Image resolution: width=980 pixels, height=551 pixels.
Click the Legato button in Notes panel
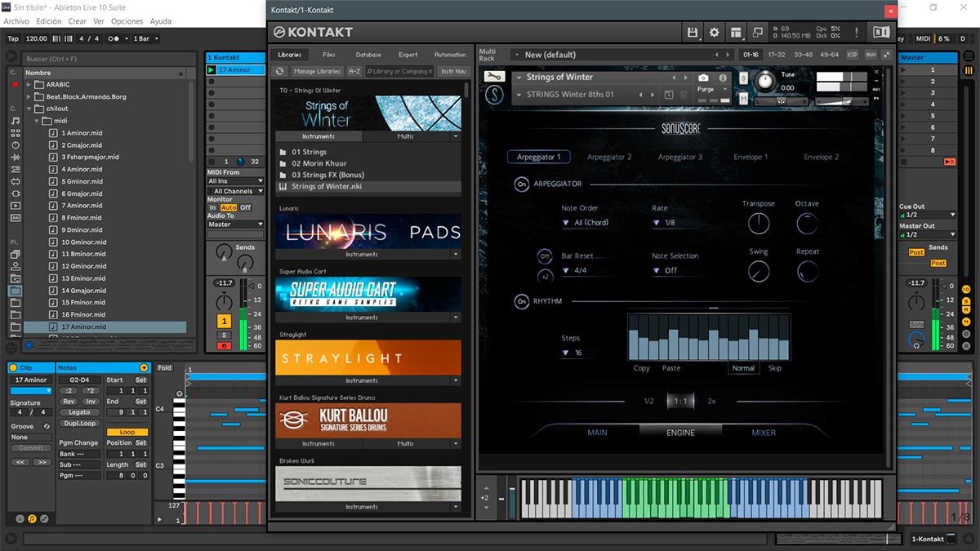(x=79, y=412)
